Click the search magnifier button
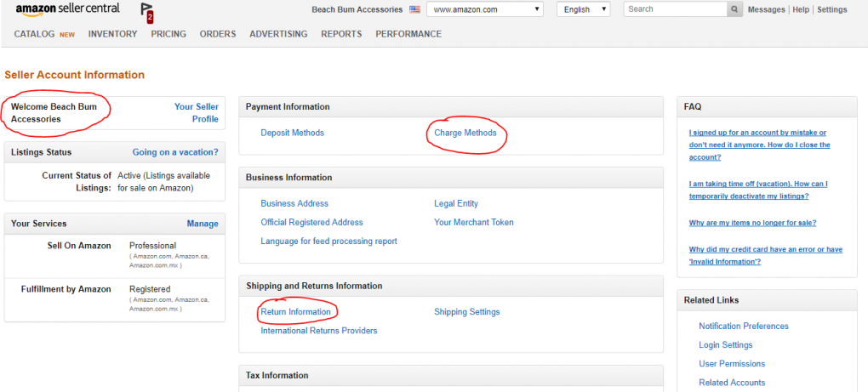Viewport: 868px width, 392px height. coord(734,9)
